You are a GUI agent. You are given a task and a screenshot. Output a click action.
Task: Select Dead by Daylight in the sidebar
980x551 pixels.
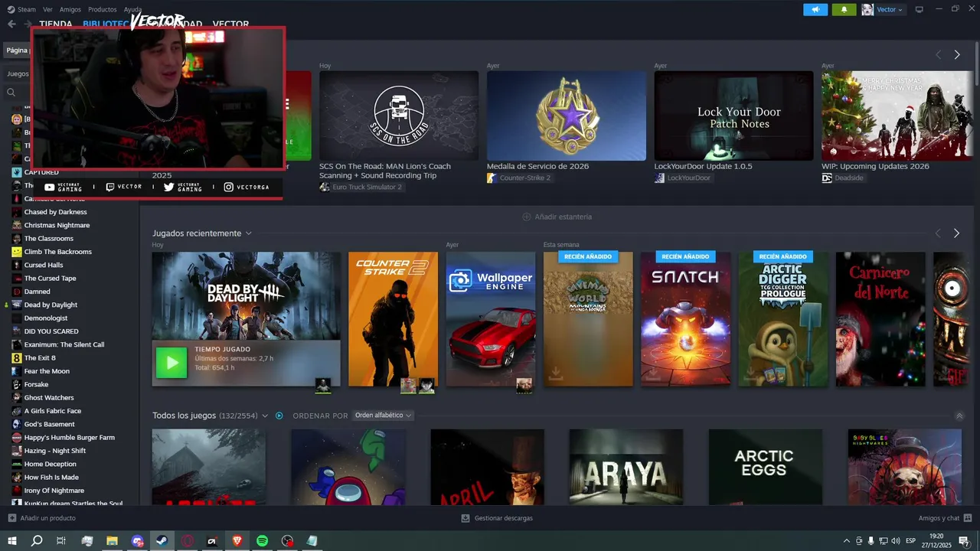click(x=51, y=305)
